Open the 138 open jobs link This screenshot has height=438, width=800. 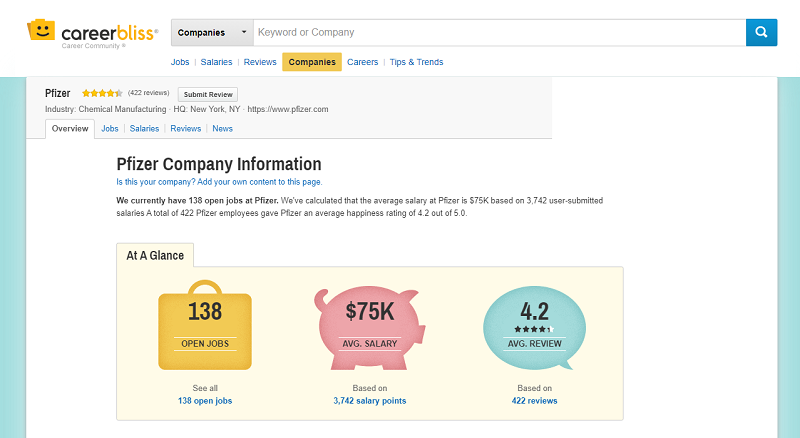click(x=205, y=401)
